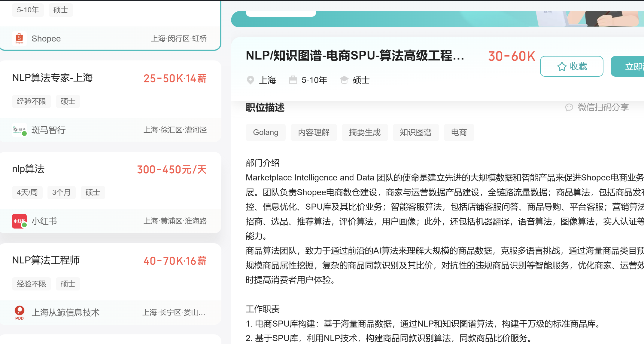Viewport: 644px width, 344px height.
Task: Click the Shopee company logo icon
Action: tap(19, 38)
